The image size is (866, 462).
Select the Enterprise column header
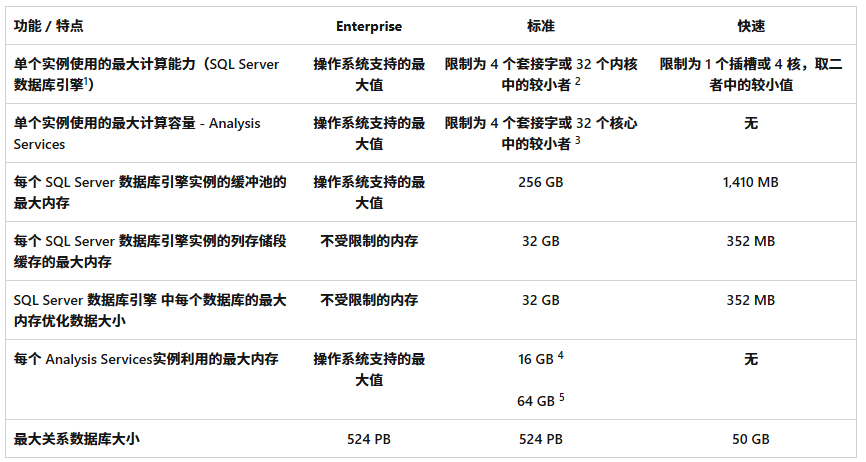pos(369,26)
